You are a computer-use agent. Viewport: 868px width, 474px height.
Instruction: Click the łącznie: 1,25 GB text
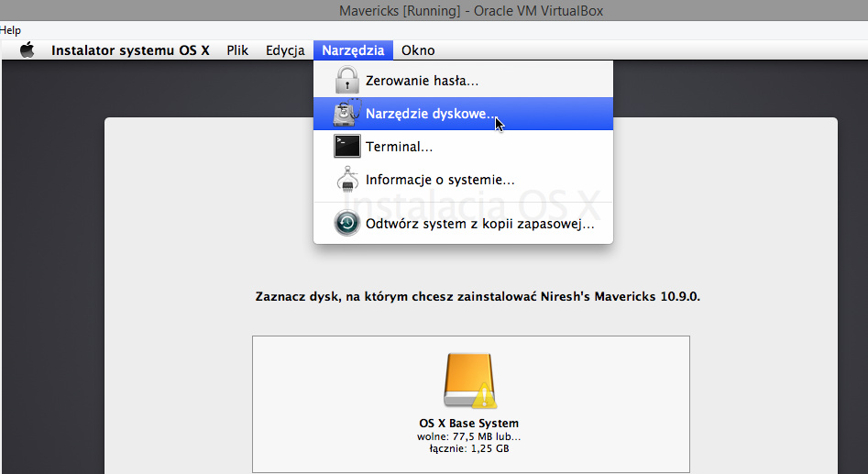(x=469, y=448)
